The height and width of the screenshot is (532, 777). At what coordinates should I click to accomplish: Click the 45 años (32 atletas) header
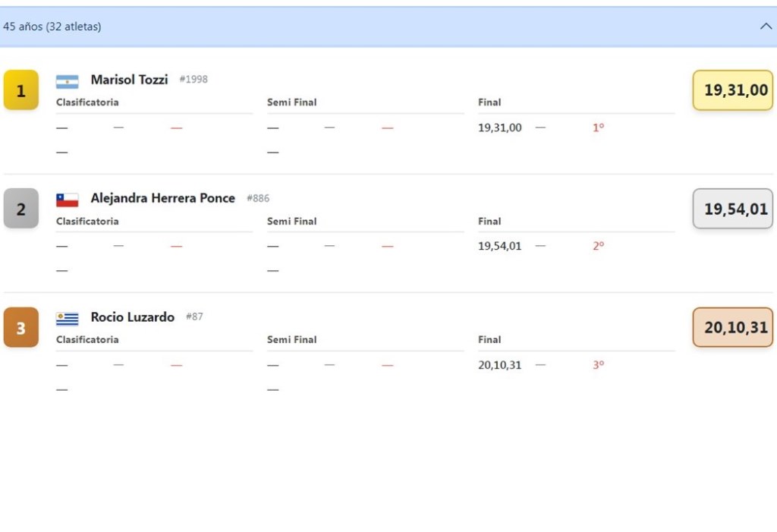(52, 27)
